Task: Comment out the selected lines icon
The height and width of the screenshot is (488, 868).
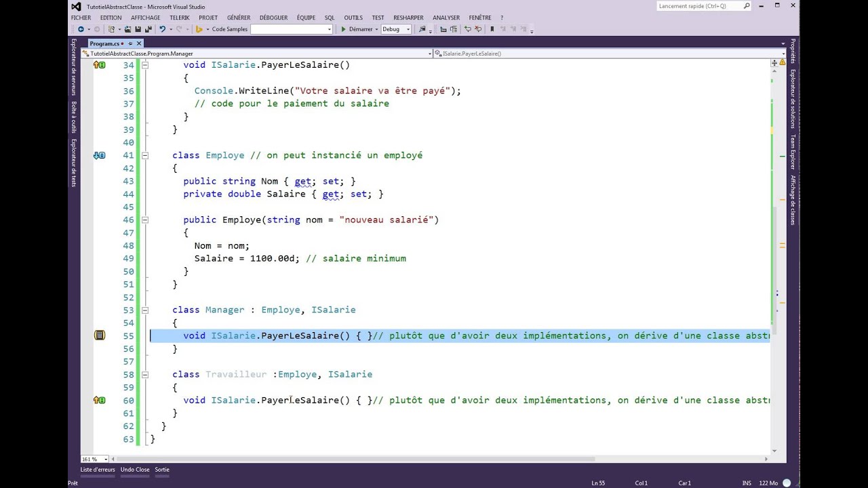Action: point(468,29)
